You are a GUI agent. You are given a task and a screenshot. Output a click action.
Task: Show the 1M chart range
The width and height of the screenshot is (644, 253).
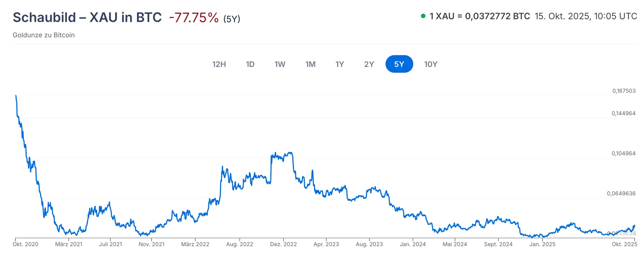click(310, 64)
